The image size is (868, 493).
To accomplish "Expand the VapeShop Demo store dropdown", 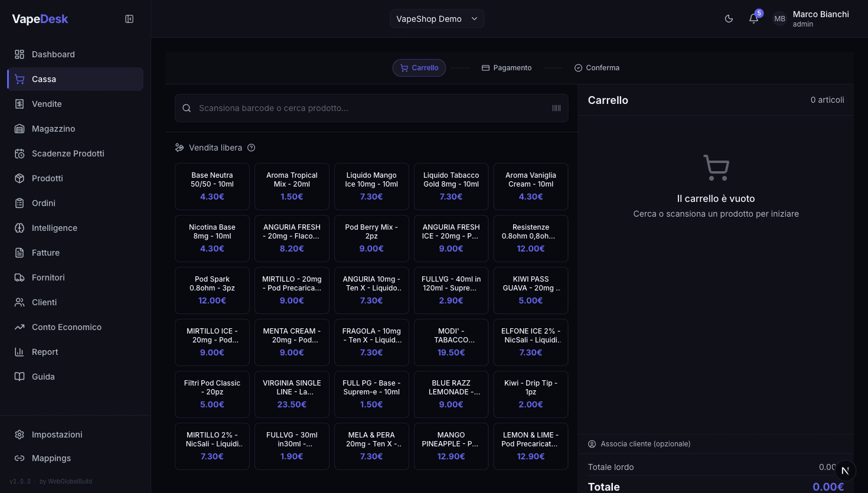I will [x=437, y=19].
